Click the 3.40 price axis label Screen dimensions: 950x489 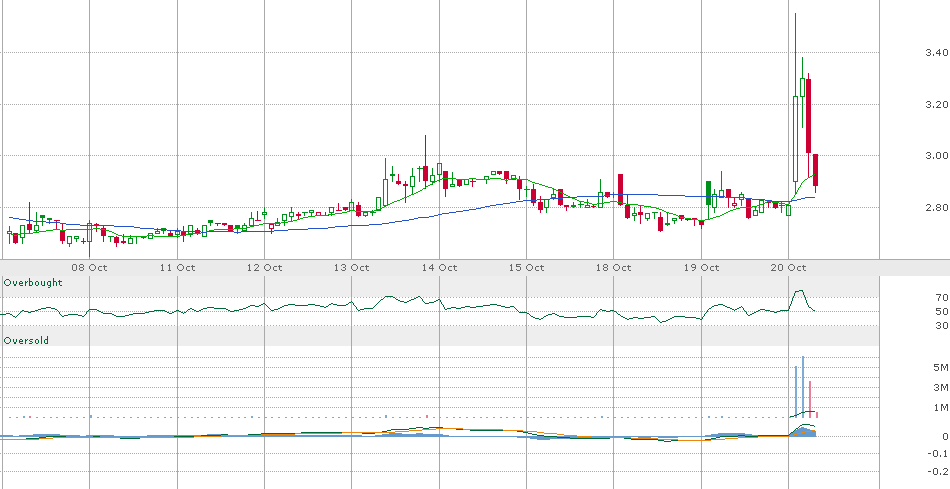[x=937, y=53]
